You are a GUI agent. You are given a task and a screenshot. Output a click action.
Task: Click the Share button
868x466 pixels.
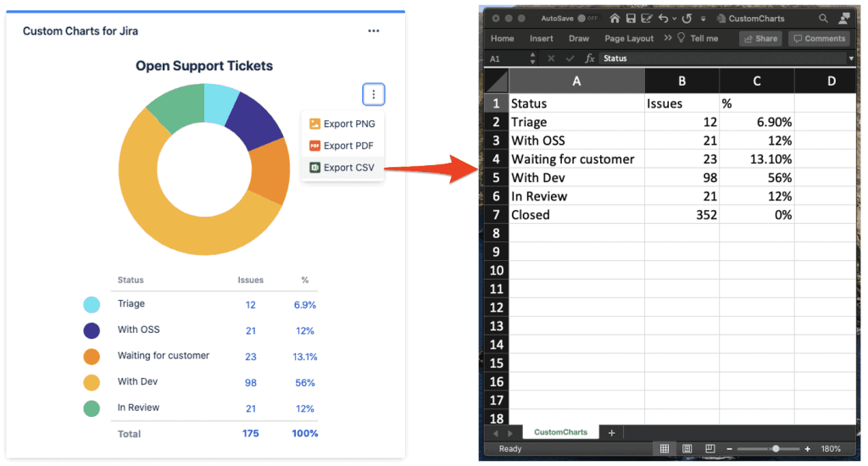[x=759, y=38]
